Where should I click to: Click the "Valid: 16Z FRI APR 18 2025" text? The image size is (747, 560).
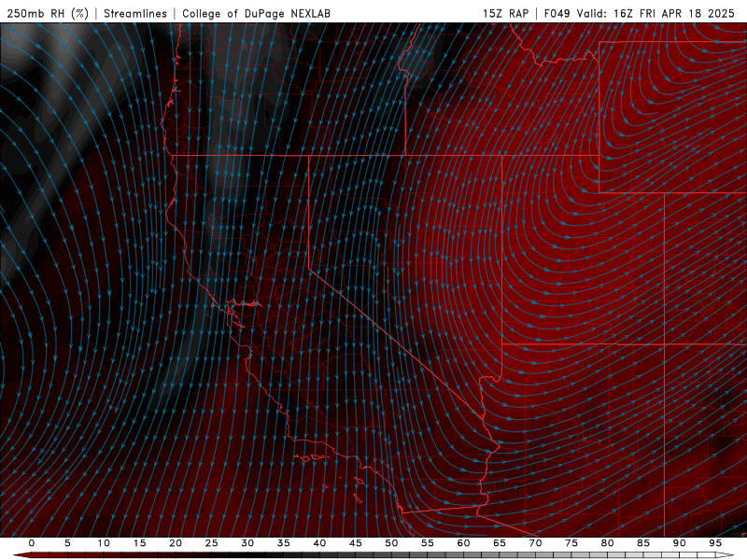coord(655,13)
